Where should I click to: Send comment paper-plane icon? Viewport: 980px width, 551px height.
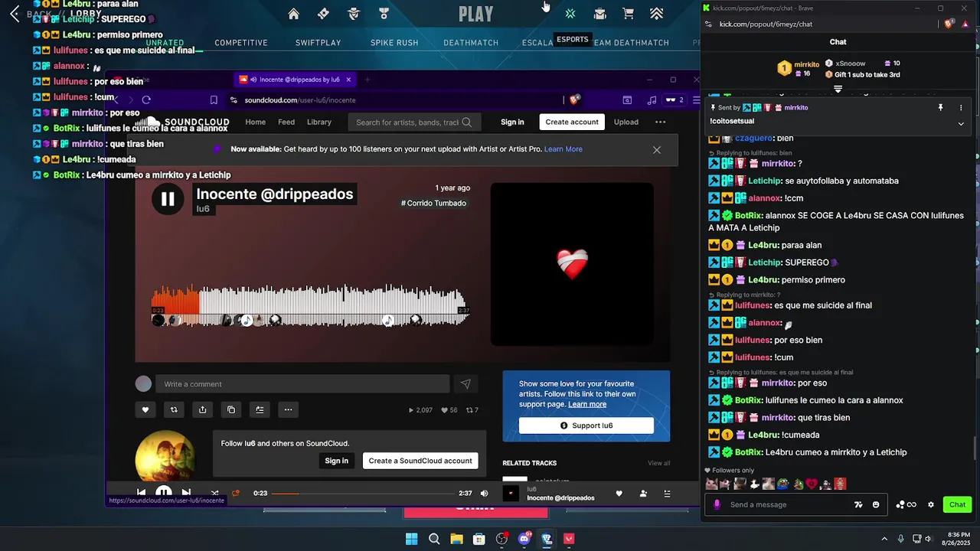tap(465, 384)
